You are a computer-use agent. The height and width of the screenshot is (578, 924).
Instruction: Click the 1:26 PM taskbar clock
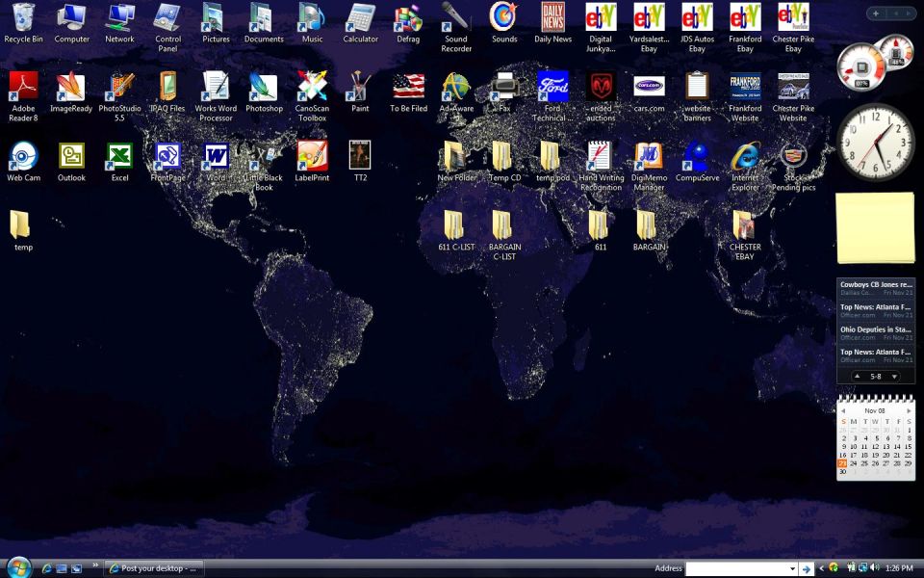point(899,568)
